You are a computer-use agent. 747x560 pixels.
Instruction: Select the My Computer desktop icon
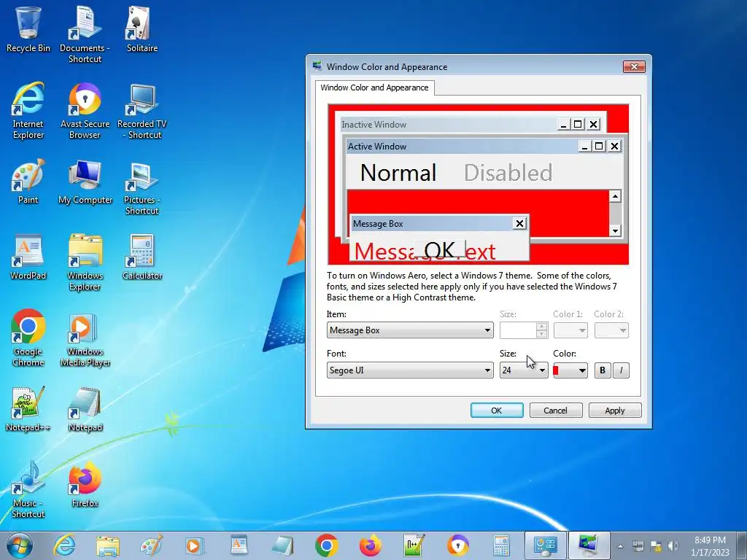click(x=85, y=182)
